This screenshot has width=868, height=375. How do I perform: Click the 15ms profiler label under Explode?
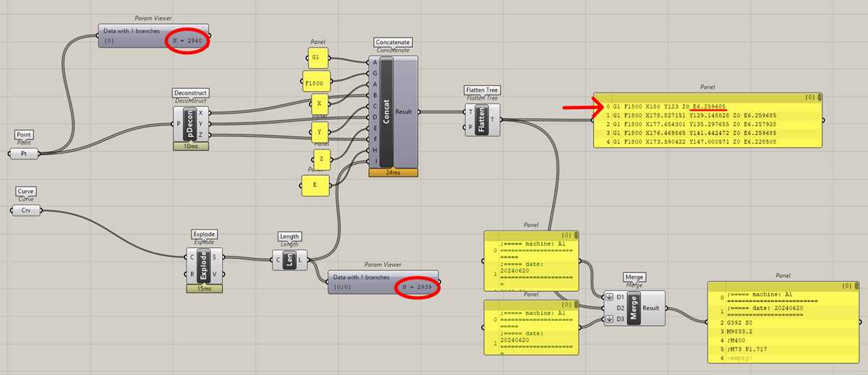click(x=204, y=288)
